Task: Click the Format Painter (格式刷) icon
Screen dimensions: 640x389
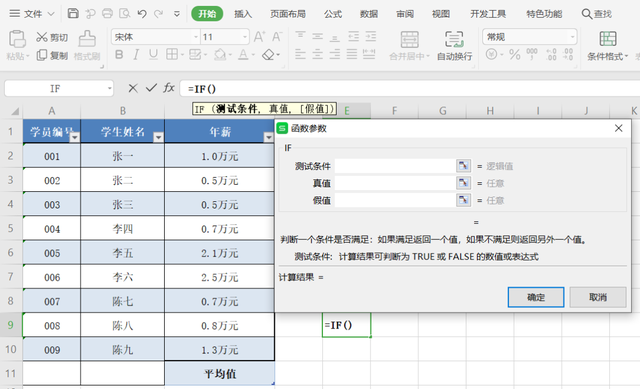Action: pos(87,39)
